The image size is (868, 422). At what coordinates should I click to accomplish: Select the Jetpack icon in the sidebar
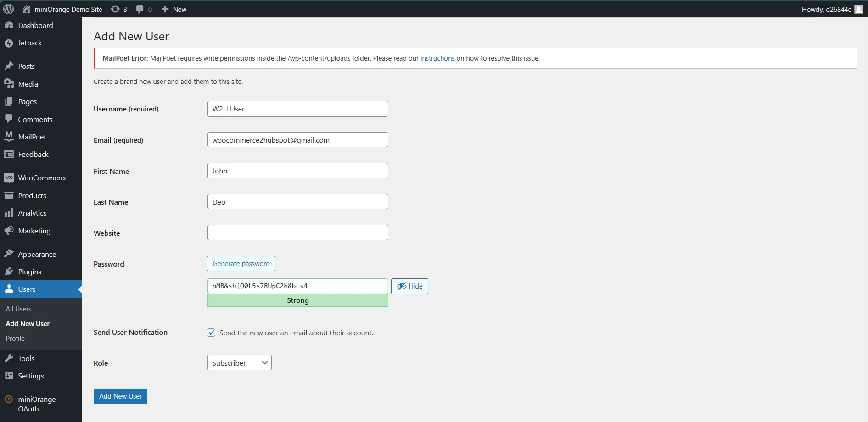[9, 43]
